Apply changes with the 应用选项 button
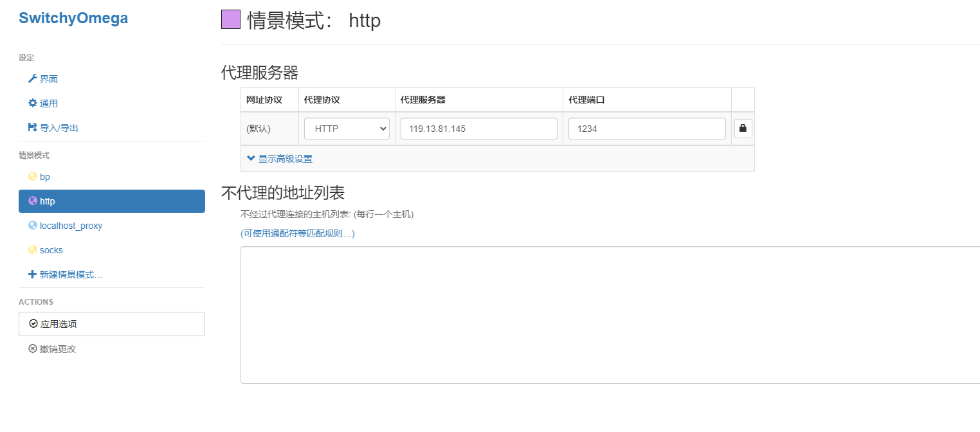Viewport: 980px width, 432px height. pos(111,323)
